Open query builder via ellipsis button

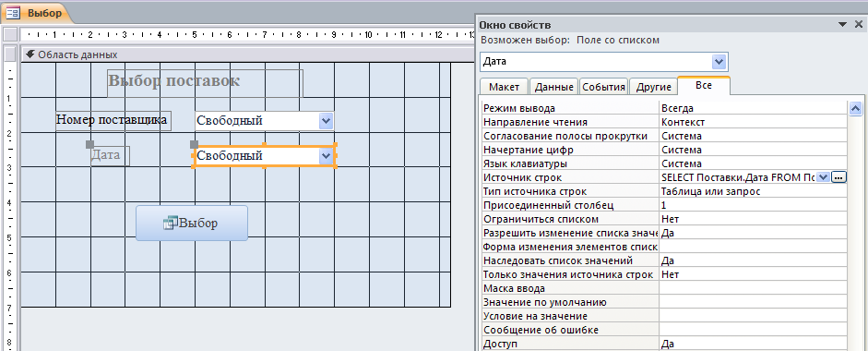(x=839, y=177)
